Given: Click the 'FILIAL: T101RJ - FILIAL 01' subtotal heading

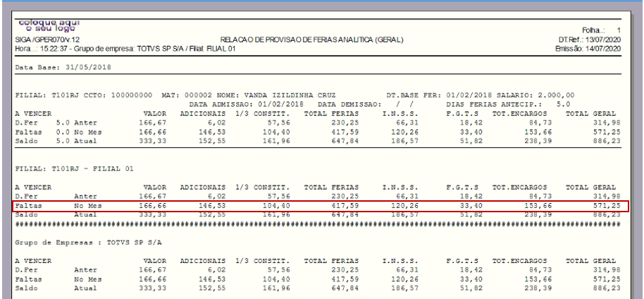Looking at the screenshot, I should 75,169.
